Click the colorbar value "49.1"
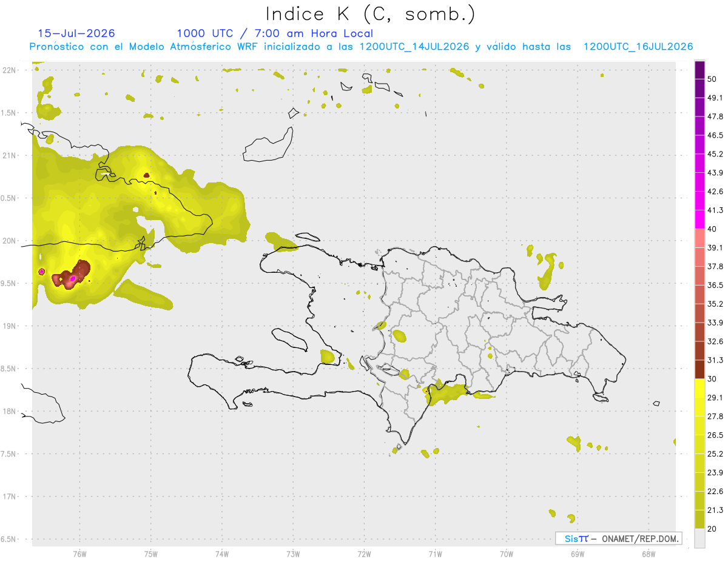728x562 pixels. (715, 98)
